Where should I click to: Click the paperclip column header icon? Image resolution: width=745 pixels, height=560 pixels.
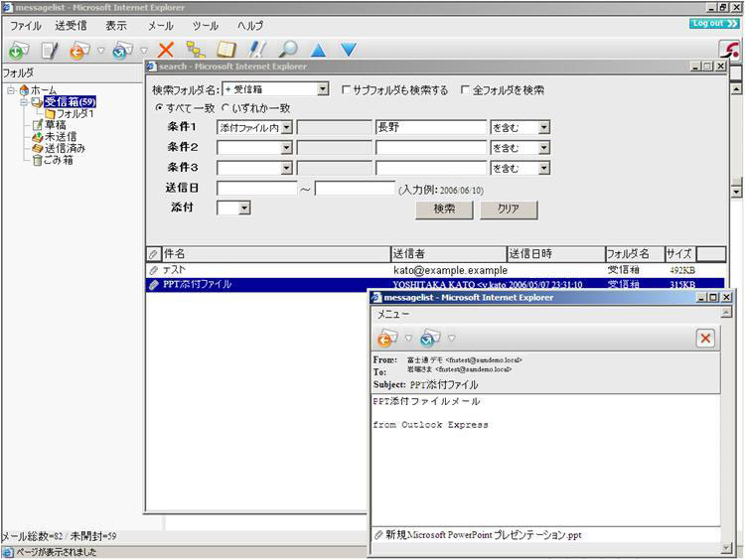point(153,254)
